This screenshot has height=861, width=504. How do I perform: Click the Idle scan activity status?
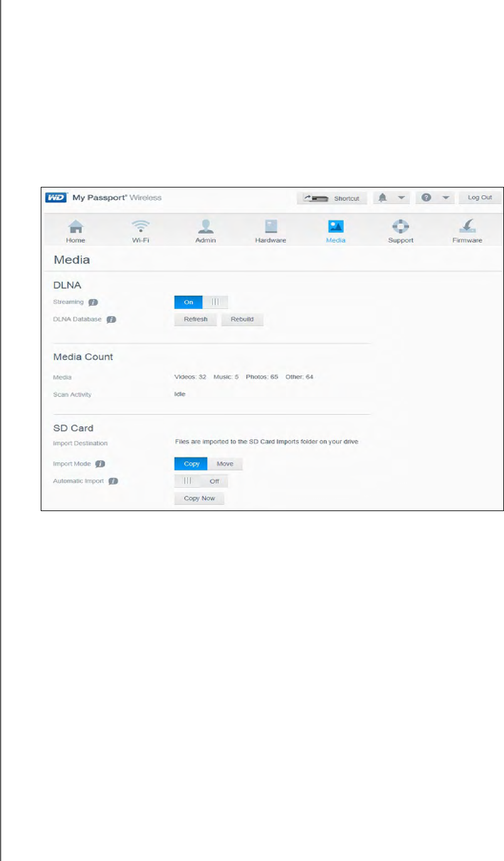click(x=180, y=394)
